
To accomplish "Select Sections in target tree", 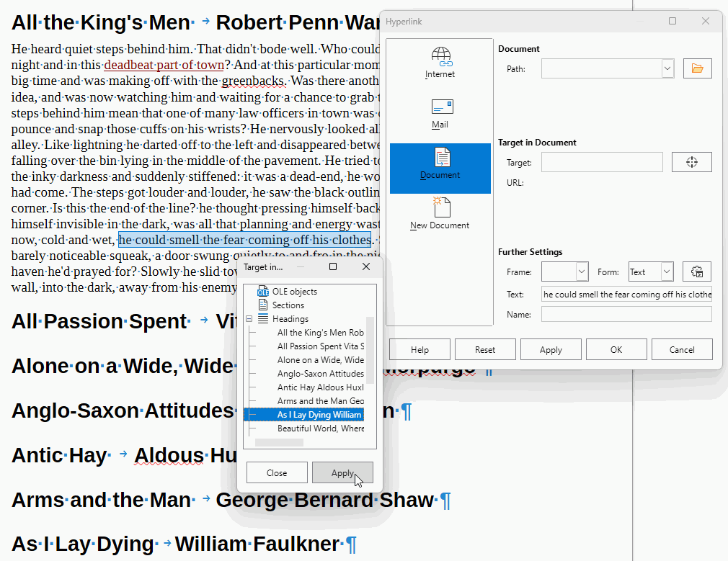I will [x=288, y=305].
